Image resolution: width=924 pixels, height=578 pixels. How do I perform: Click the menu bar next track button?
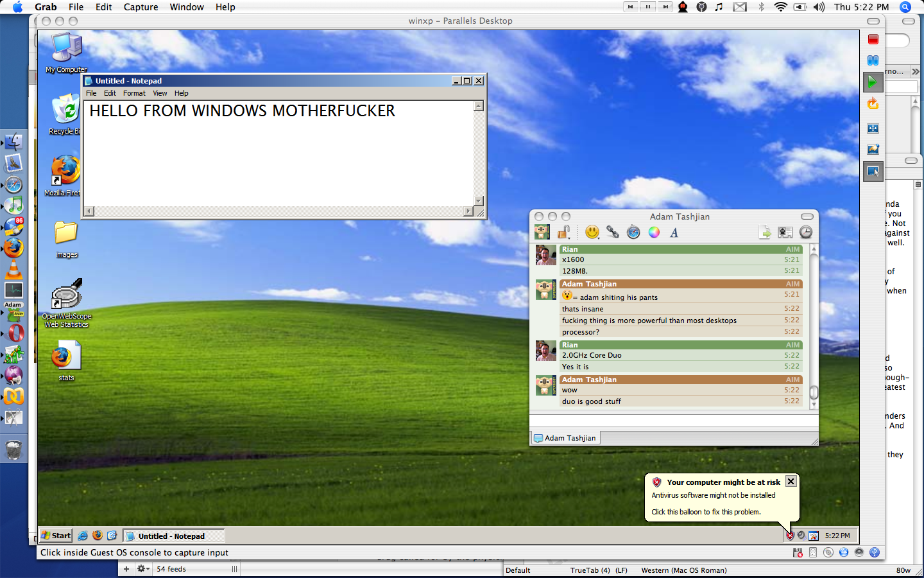point(666,7)
